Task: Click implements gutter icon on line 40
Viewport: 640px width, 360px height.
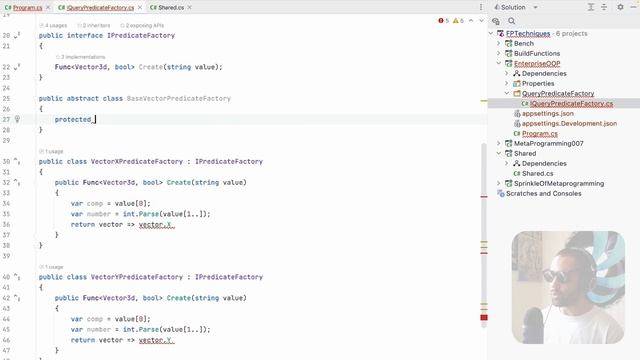Action: pos(17,277)
